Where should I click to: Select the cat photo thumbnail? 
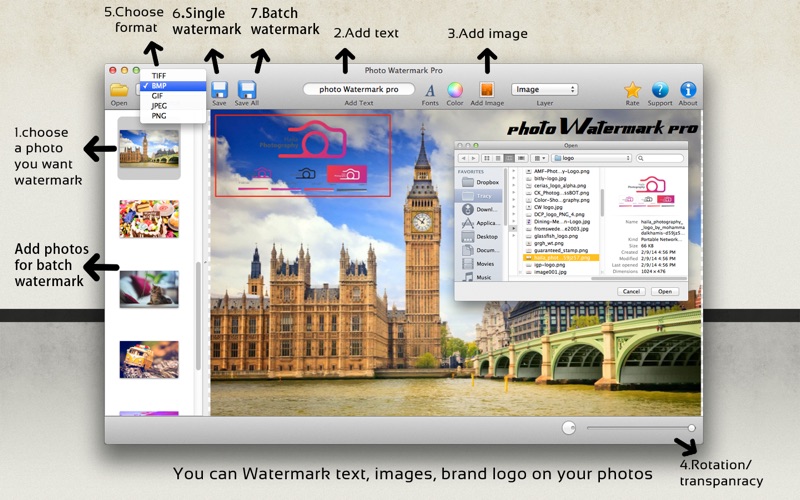(x=149, y=289)
